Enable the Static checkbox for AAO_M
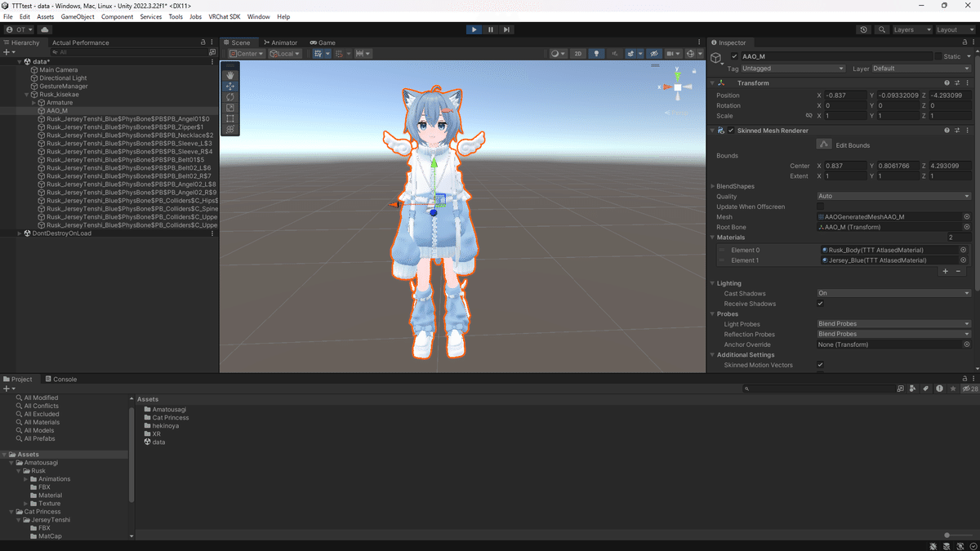Image resolution: width=980 pixels, height=551 pixels. 938,56
